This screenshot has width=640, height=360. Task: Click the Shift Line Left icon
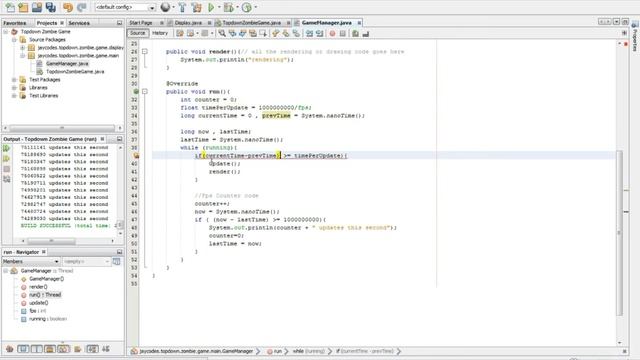tap(309, 33)
